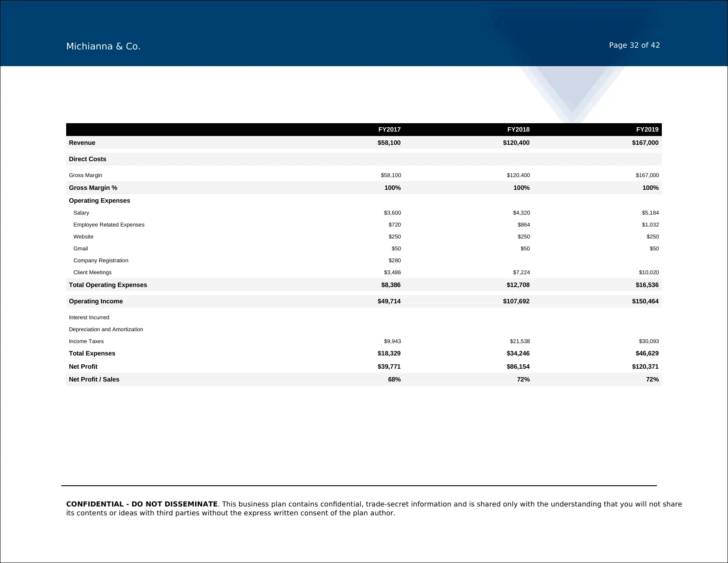Select the Interest Incurred label
Image resolution: width=728 pixels, height=563 pixels.
pos(89,317)
